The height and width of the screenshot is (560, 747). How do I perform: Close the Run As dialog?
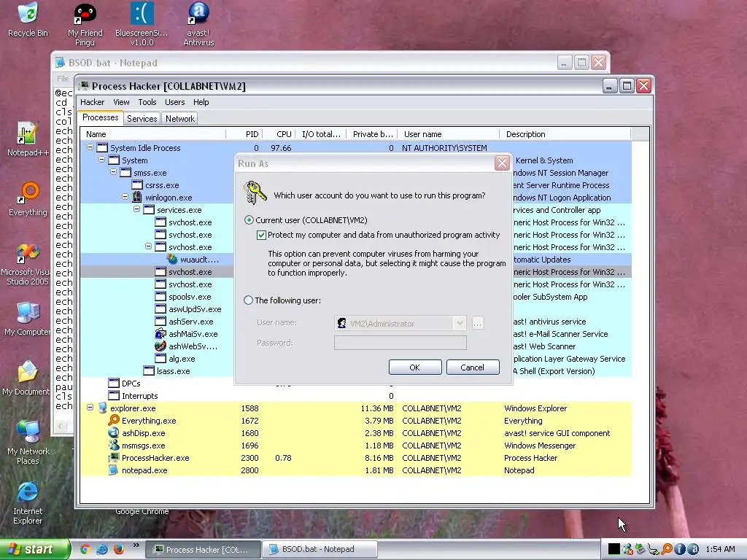pyautogui.click(x=502, y=163)
